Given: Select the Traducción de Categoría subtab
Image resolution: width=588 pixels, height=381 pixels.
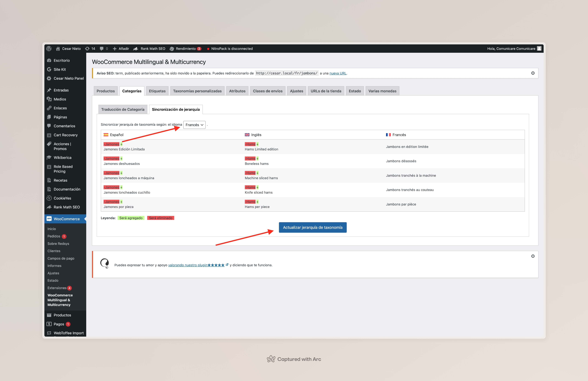Looking at the screenshot, I should pyautogui.click(x=123, y=109).
